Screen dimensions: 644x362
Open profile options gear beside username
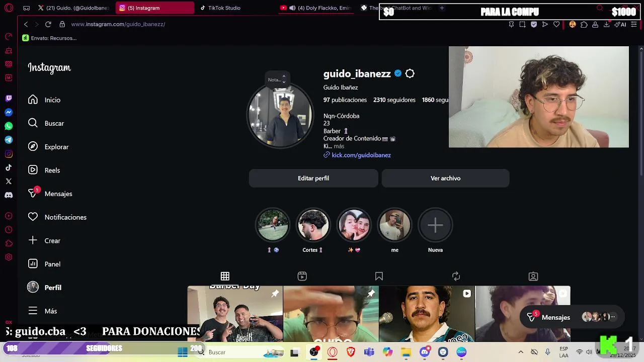pos(410,74)
